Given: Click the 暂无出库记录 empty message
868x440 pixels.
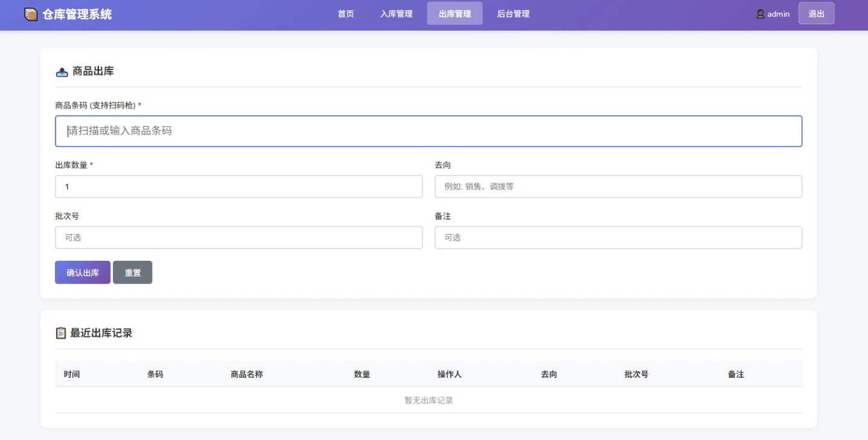Looking at the screenshot, I should 429,400.
